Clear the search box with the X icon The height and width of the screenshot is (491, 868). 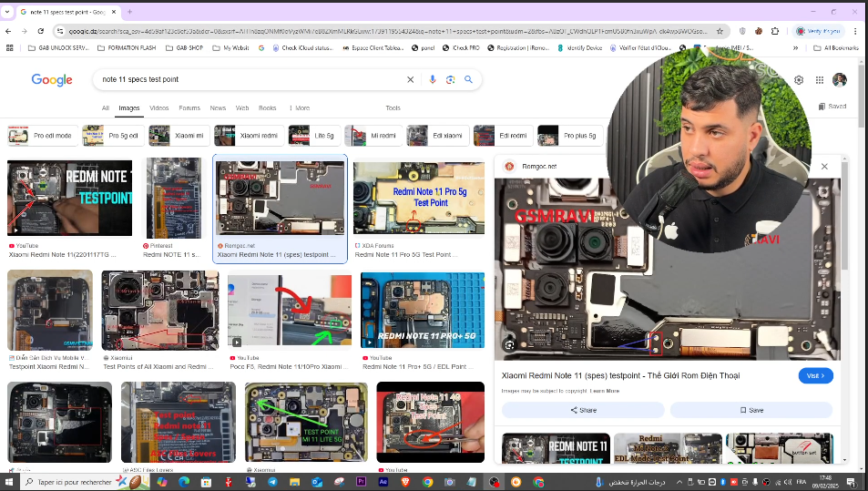pos(410,80)
